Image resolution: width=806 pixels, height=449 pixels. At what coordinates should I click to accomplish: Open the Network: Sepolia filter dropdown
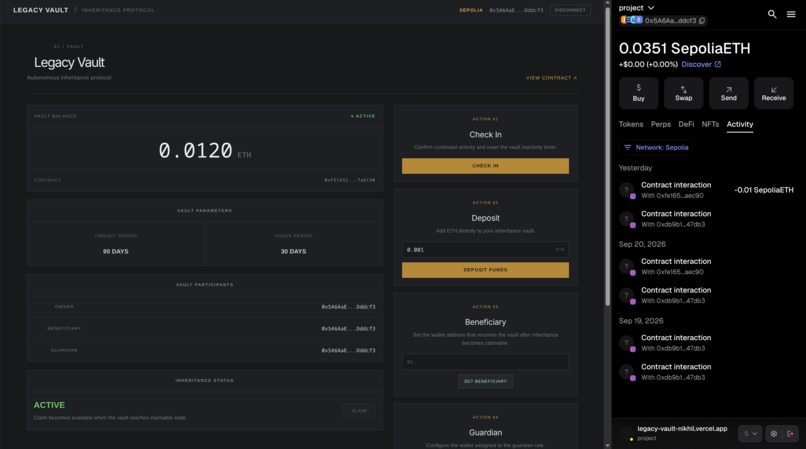click(656, 148)
